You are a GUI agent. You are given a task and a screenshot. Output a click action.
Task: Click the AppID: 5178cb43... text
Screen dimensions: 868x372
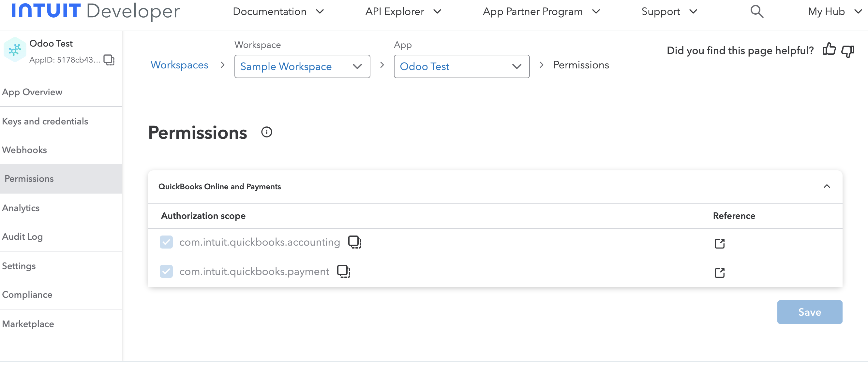coord(65,60)
